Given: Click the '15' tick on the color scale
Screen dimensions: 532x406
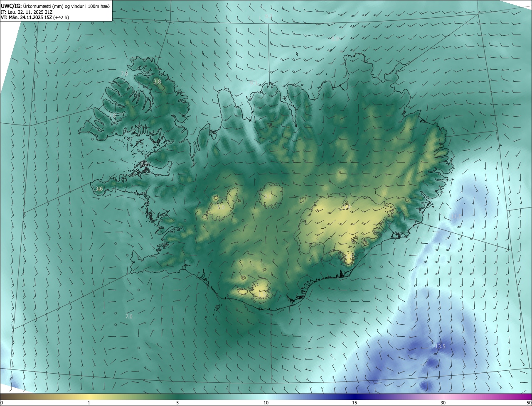Looking at the screenshot, I should point(355,403).
